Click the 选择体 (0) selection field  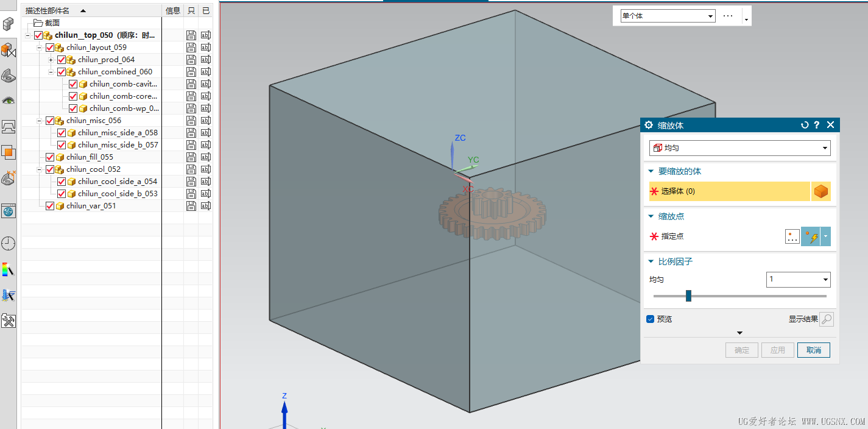729,191
